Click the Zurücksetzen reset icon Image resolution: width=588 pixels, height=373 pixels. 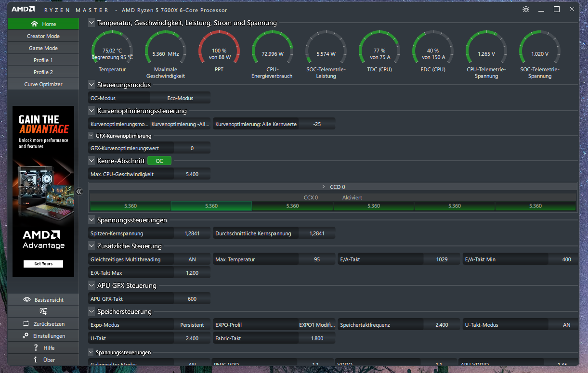[x=26, y=324]
